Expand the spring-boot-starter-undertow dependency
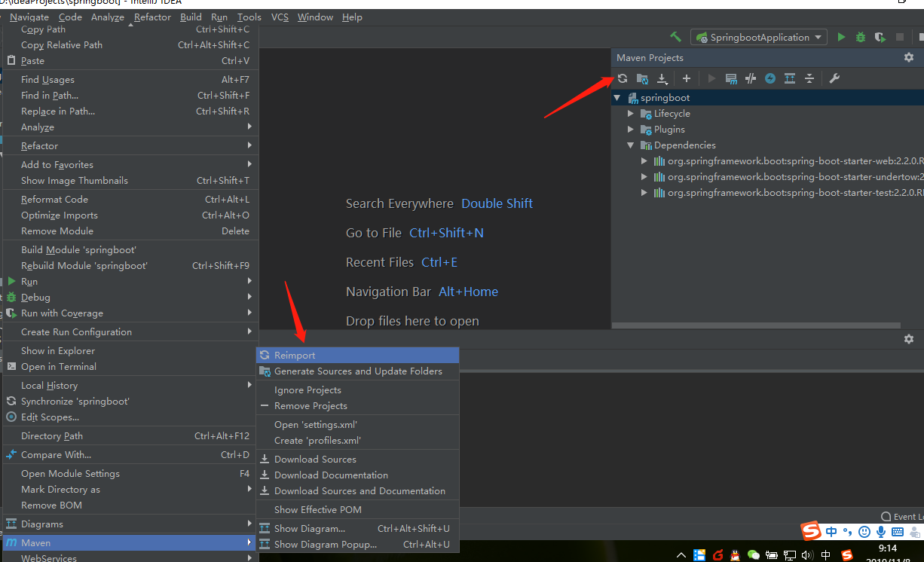Viewport: 924px width, 562px height. (x=644, y=177)
